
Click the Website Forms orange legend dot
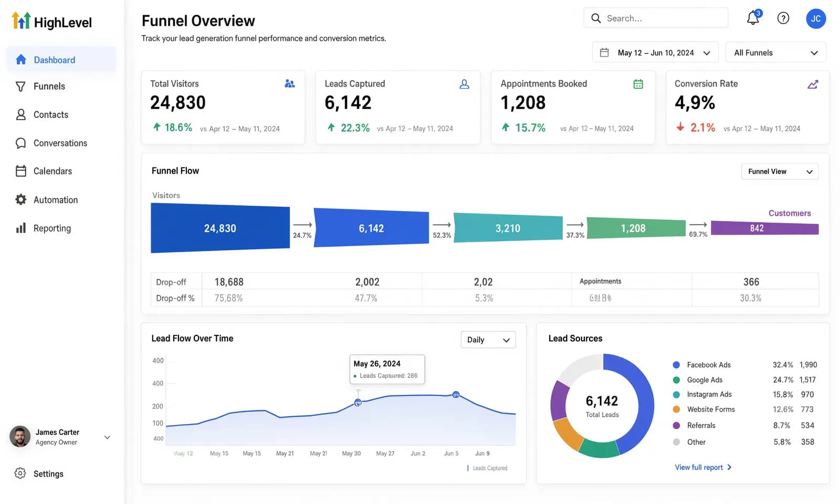pyautogui.click(x=676, y=409)
